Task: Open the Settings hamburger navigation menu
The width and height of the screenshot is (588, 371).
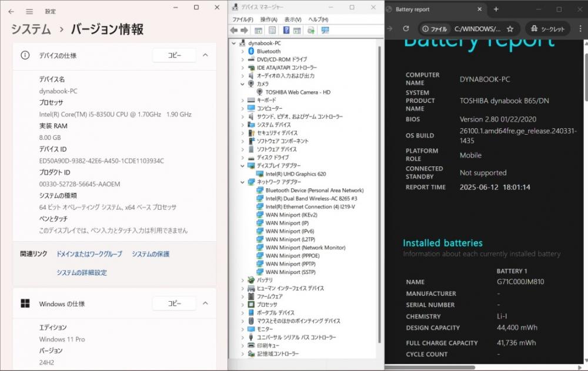Action: (29, 12)
